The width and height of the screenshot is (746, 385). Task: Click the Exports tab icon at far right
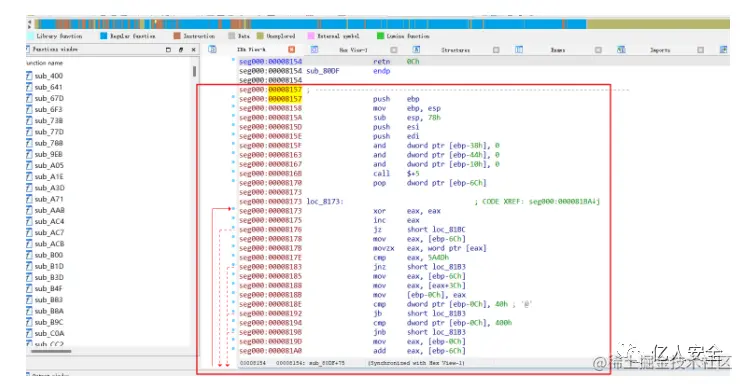click(x=723, y=49)
